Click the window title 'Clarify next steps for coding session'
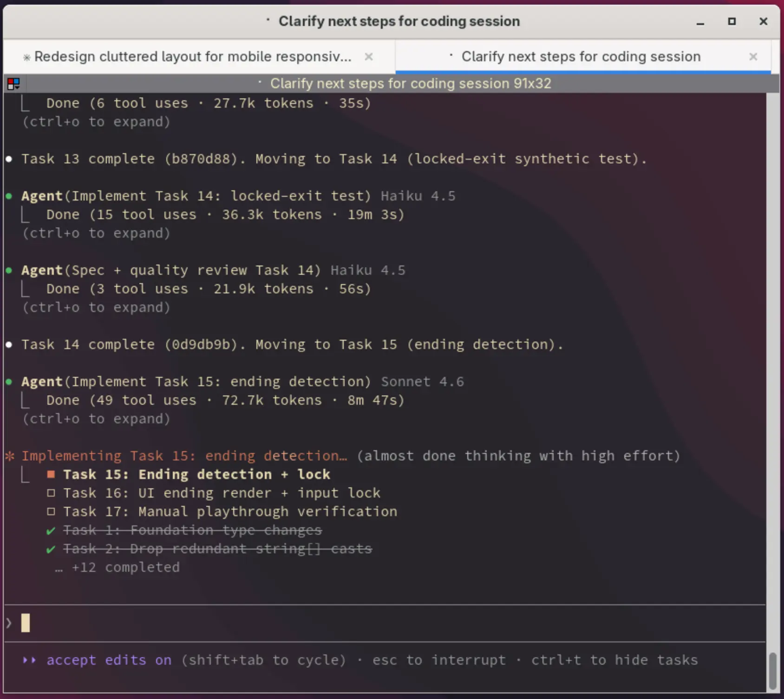 pos(399,21)
